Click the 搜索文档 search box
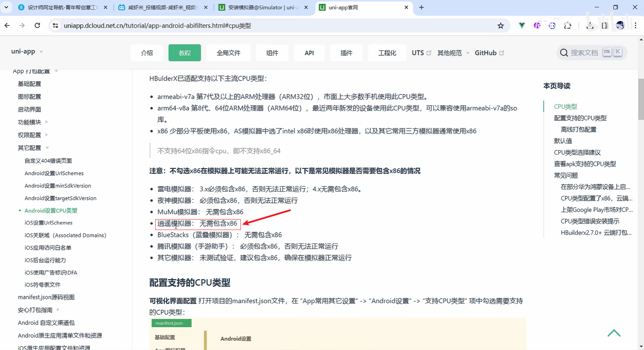Viewport: 644px width, 350px height. click(591, 52)
